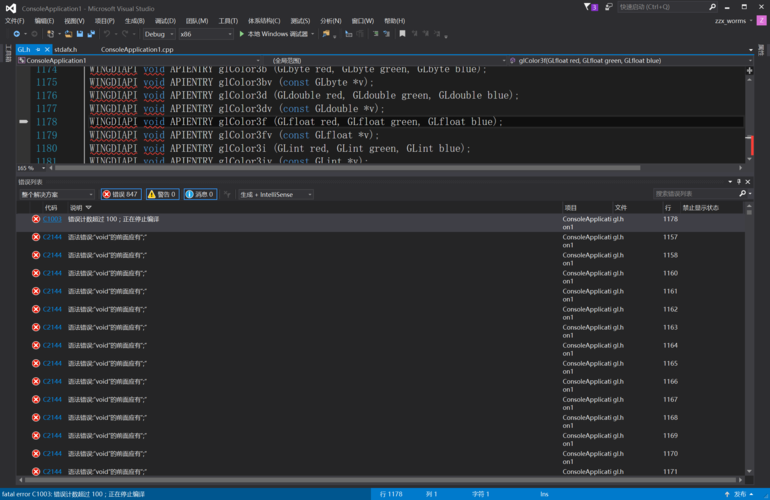The height and width of the screenshot is (500, 770).
Task: Open the C1003 error code link
Action: 52,219
